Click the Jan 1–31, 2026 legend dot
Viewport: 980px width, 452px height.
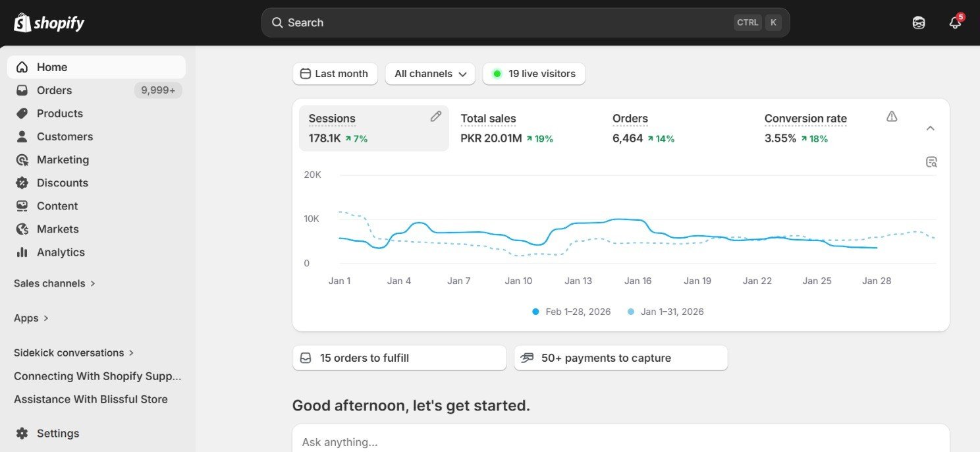tap(631, 312)
